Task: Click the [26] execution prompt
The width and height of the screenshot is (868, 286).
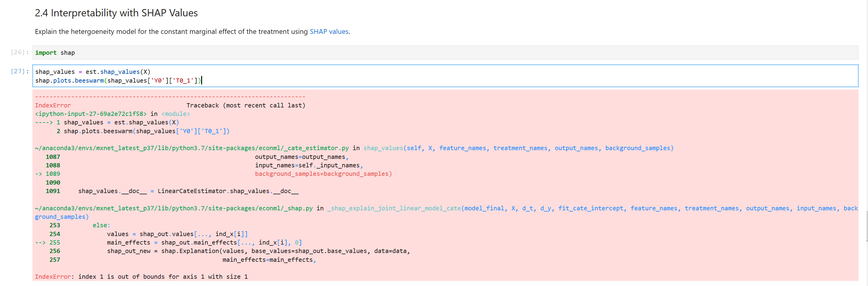Action: (19, 52)
